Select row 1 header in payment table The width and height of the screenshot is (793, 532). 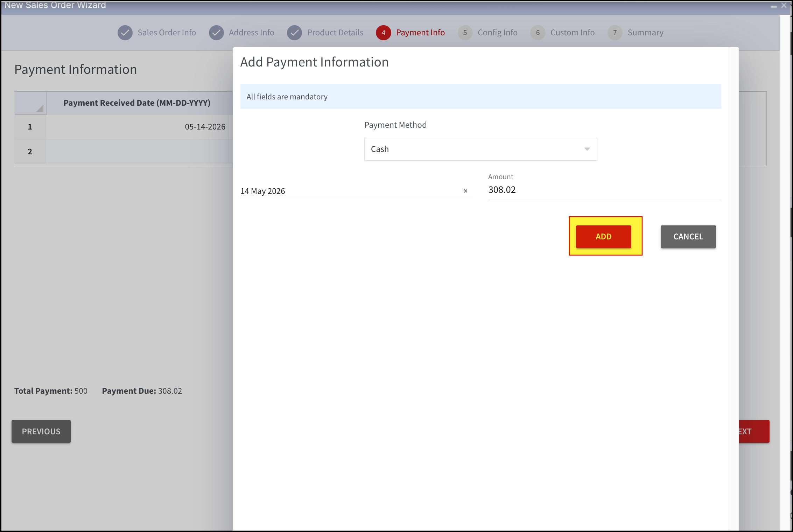[30, 127]
